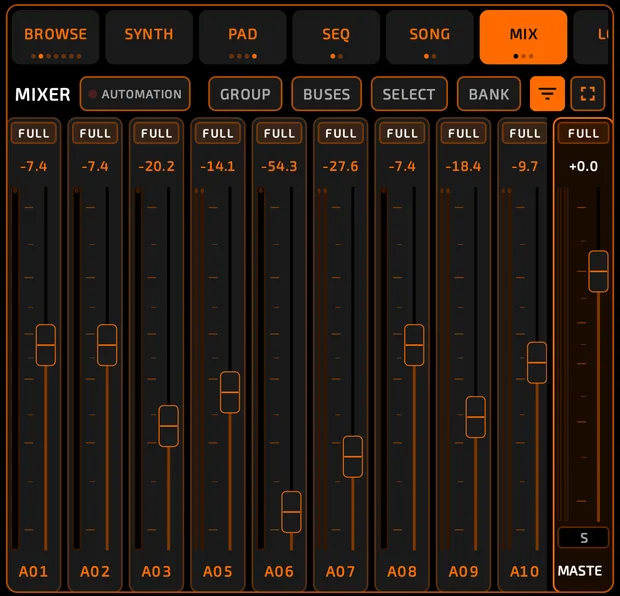
Task: Open the PAD tab
Action: tap(243, 37)
